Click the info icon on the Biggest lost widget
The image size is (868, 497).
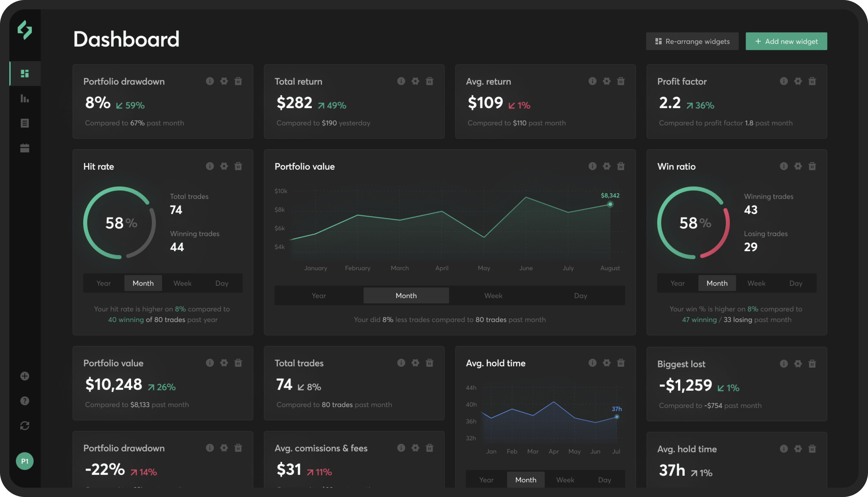pyautogui.click(x=784, y=363)
